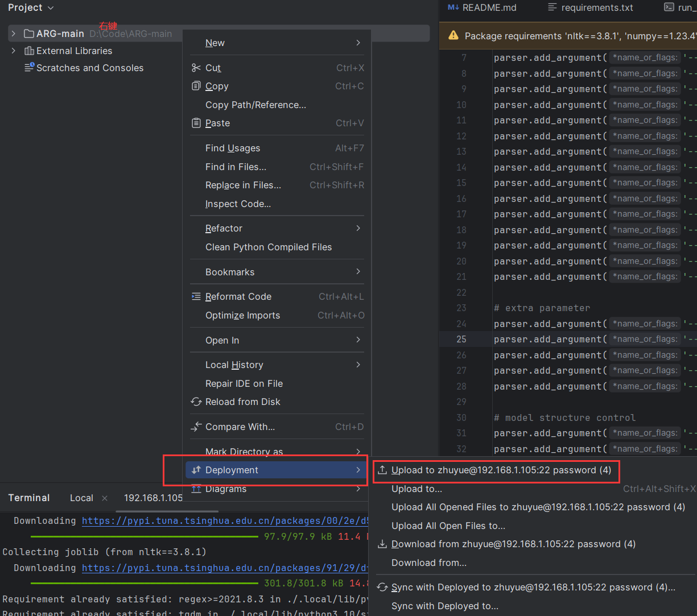Select Mark Directory as entry

278,452
